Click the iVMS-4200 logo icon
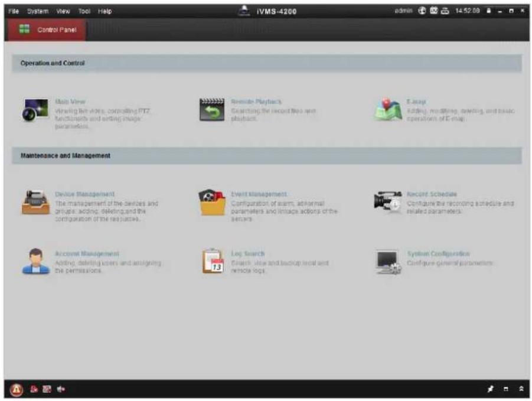The height and width of the screenshot is (401, 532). click(x=244, y=11)
